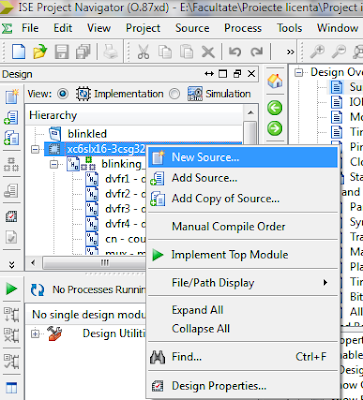This screenshot has height=400, width=363.
Task: Click the Add Copy of Source sidebar icon
Action: 11,138
